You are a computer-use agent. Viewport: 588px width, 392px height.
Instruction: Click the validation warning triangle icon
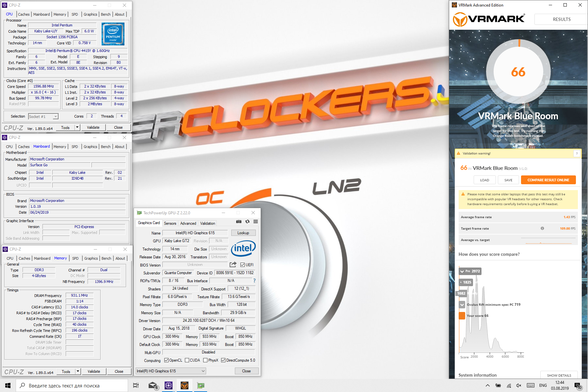(x=459, y=153)
